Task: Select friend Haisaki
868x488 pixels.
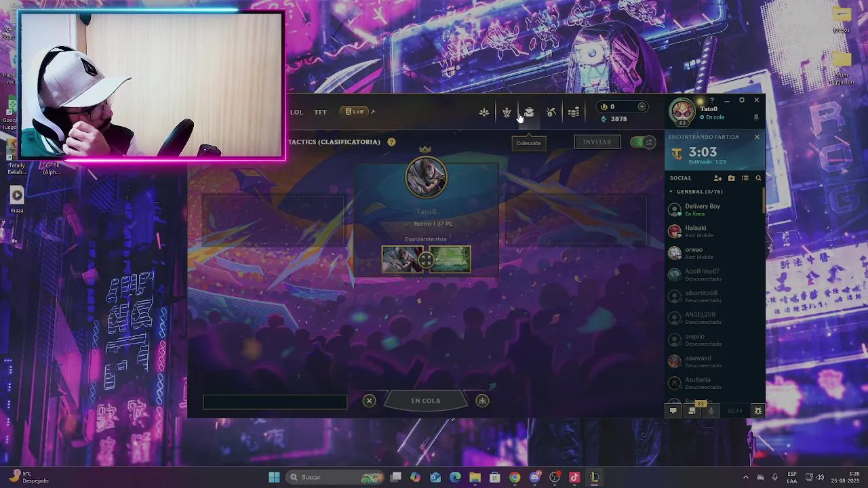Action: click(x=715, y=231)
